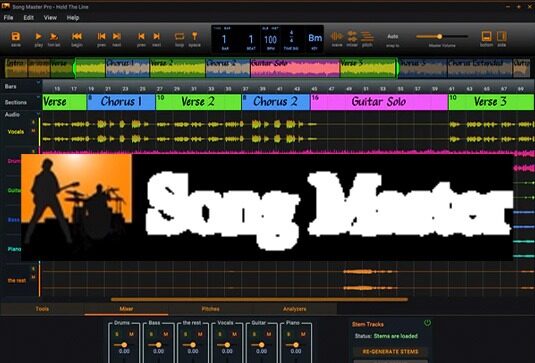Select the Verse 3 section block

coord(491,102)
